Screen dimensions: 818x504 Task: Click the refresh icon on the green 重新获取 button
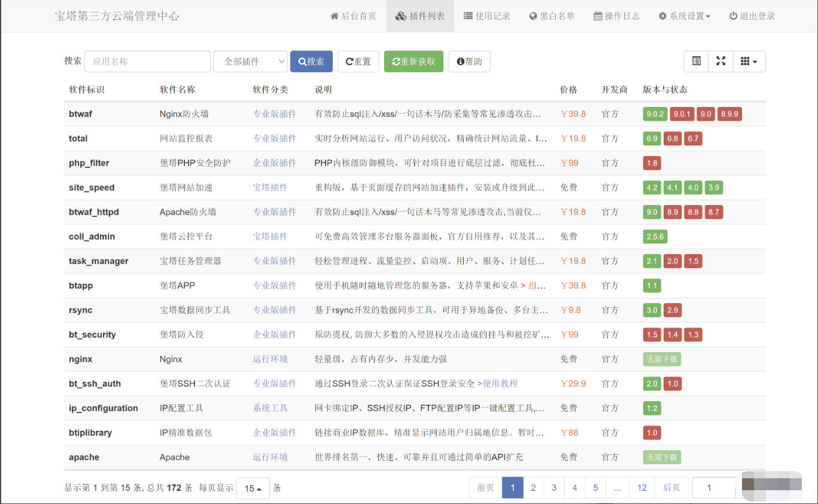click(396, 61)
